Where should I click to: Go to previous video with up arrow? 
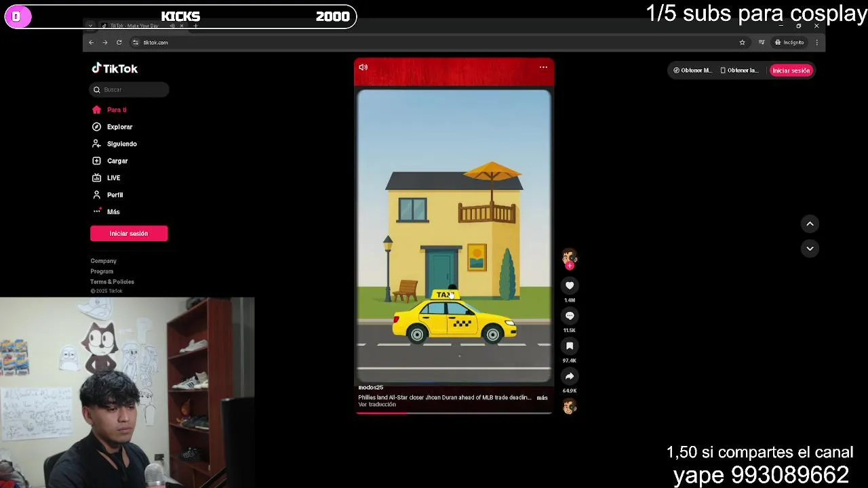(810, 224)
